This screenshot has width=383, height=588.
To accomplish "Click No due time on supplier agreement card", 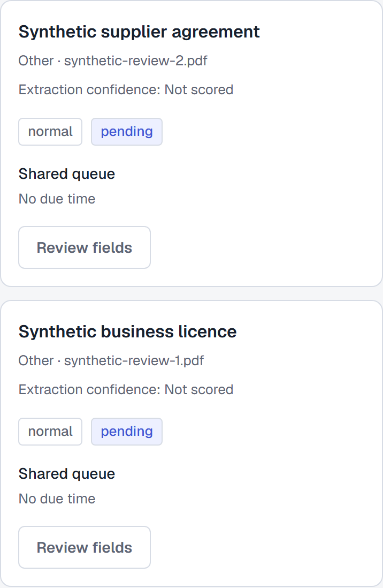I will [x=57, y=199].
